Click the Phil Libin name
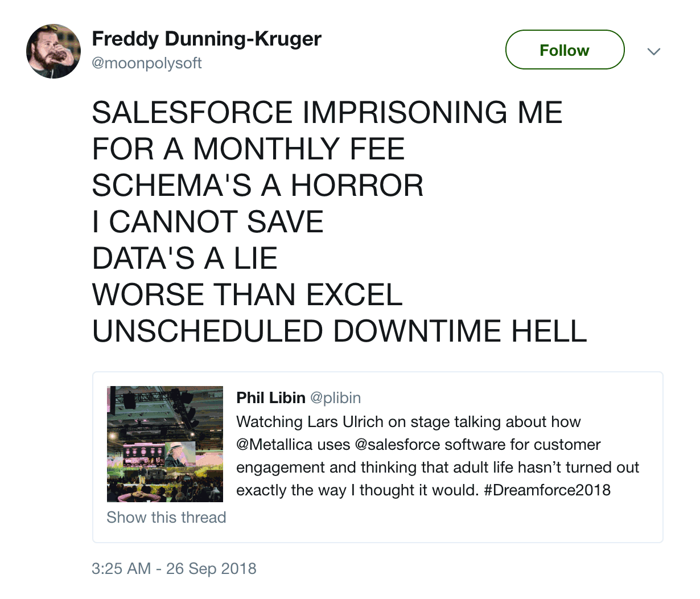Screen dimensions: 700x599 [x=271, y=397]
